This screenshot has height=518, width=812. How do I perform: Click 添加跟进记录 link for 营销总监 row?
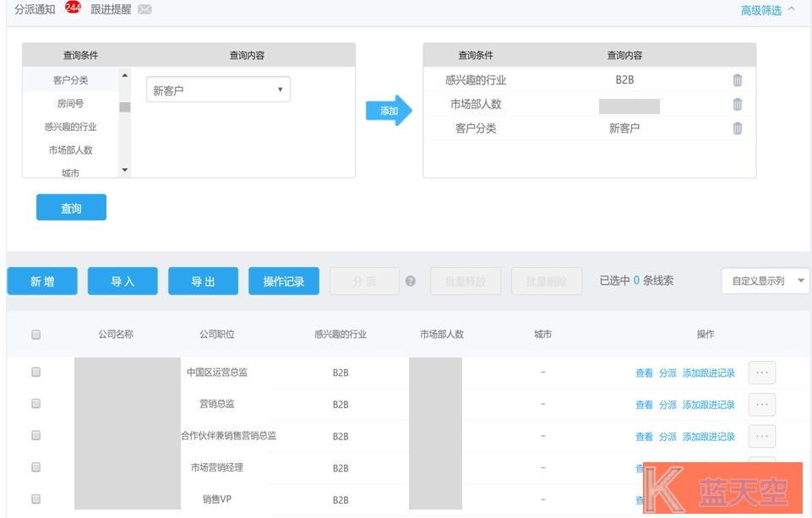pyautogui.click(x=708, y=405)
